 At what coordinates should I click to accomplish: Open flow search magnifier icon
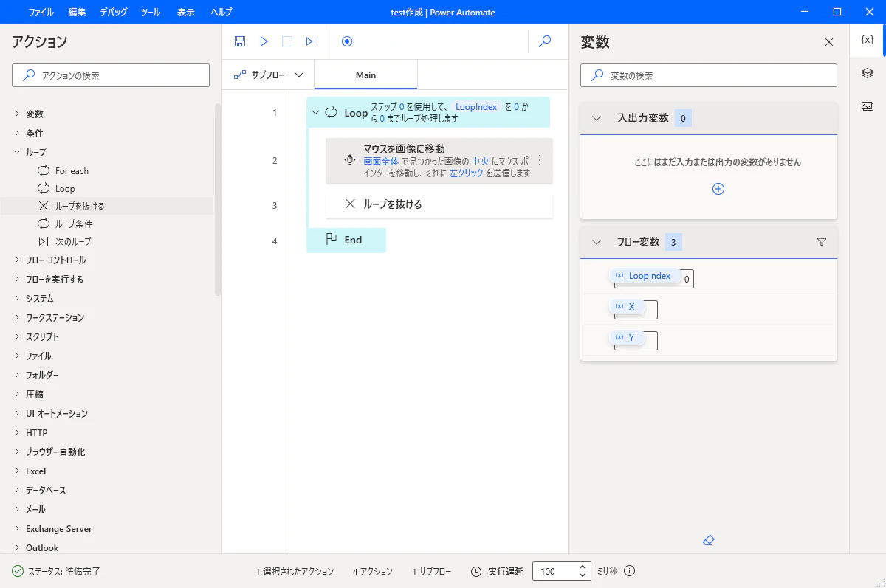pyautogui.click(x=546, y=41)
